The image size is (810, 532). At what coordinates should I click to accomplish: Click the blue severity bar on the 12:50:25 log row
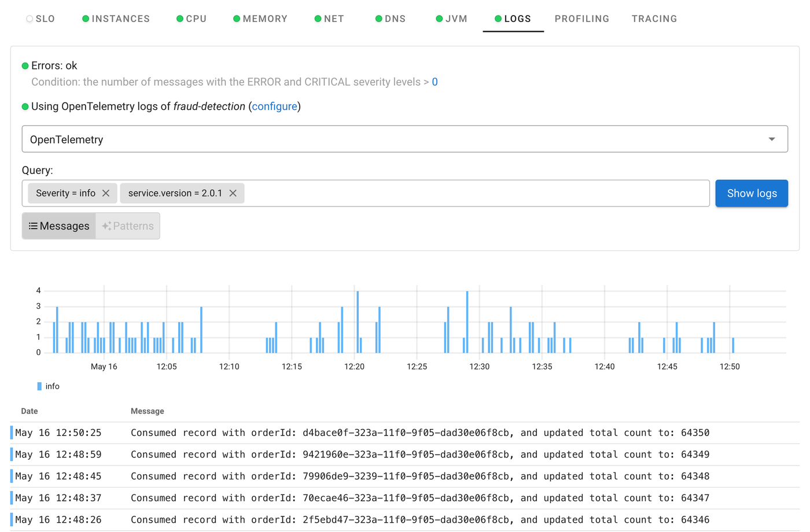[10, 433]
